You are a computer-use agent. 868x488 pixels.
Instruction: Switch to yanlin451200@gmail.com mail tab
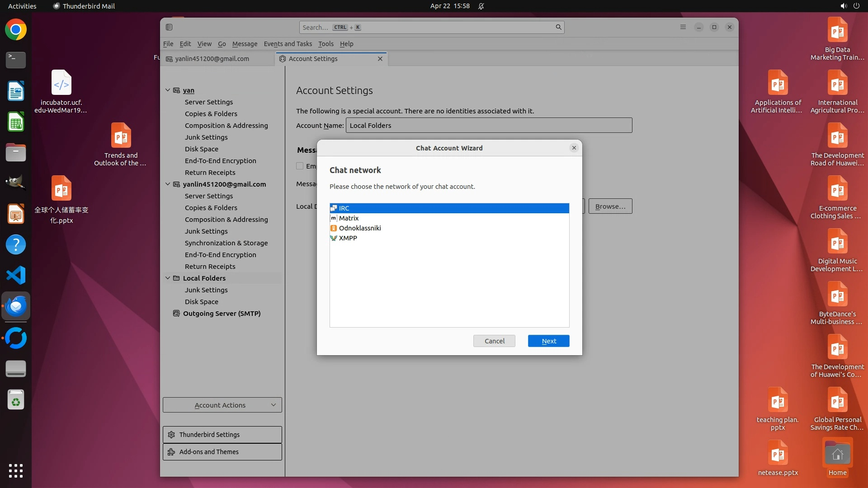[212, 59]
